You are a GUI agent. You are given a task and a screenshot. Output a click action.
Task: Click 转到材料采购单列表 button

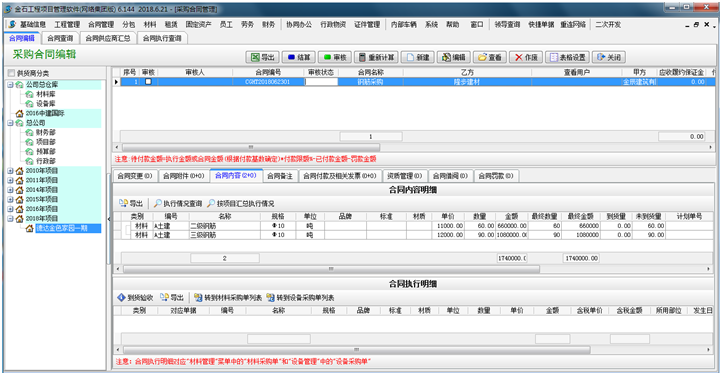tap(228, 298)
